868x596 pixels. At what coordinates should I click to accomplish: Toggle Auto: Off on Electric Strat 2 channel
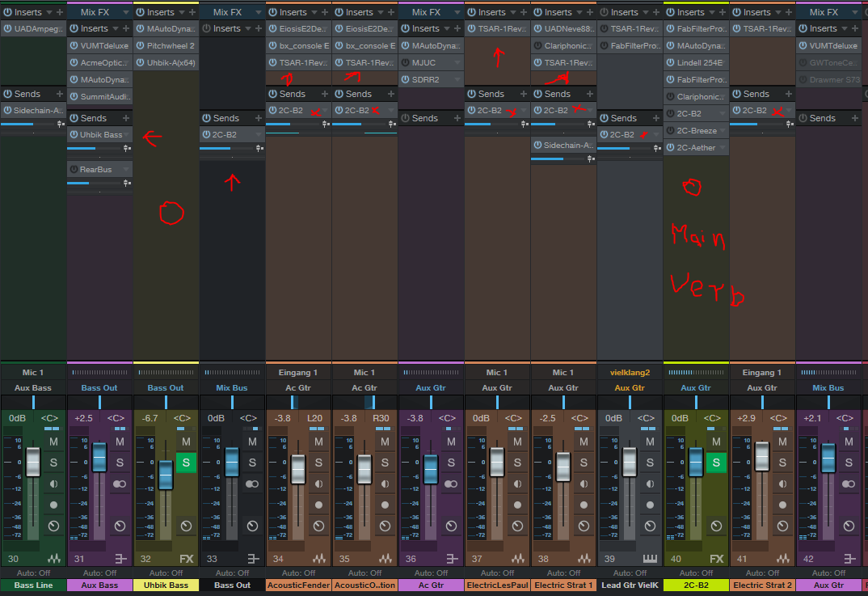point(762,573)
